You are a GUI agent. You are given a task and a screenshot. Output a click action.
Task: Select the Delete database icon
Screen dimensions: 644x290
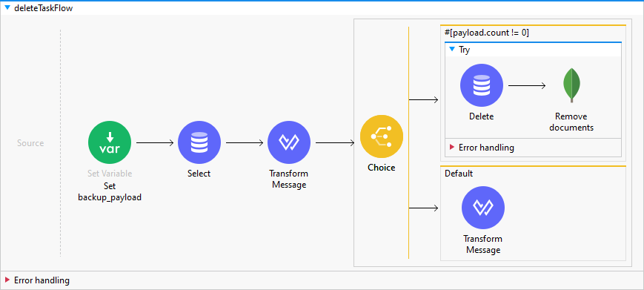[482, 85]
